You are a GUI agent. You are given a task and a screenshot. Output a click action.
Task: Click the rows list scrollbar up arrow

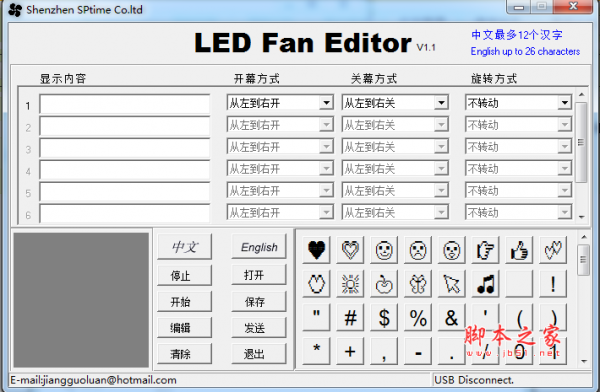pos(581,95)
